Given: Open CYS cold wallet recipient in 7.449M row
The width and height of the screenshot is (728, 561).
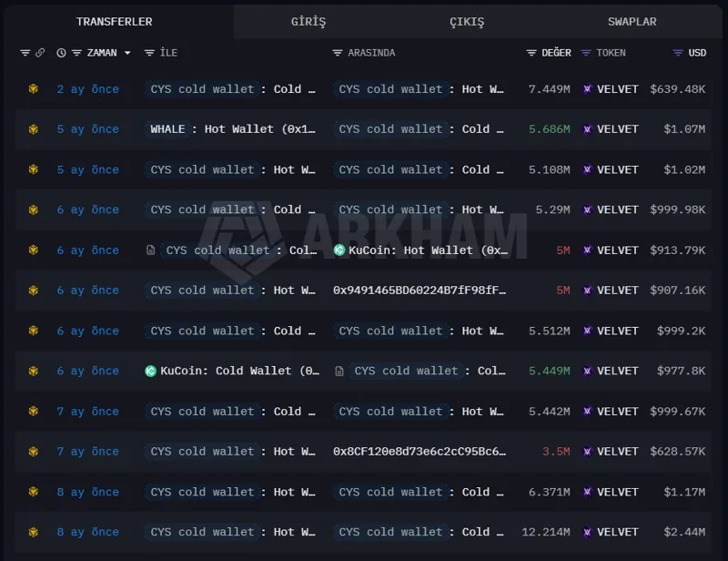Looking at the screenshot, I should click(419, 88).
